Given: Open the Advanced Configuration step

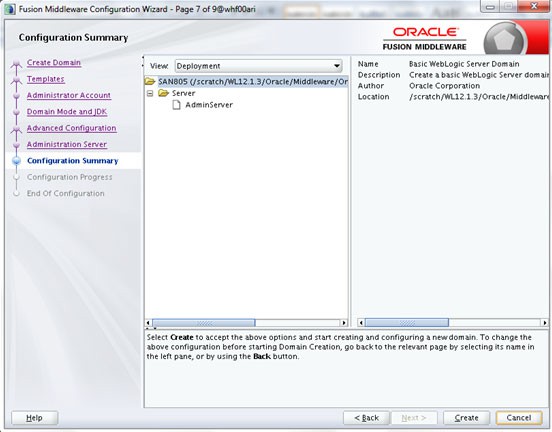Looking at the screenshot, I should [71, 128].
